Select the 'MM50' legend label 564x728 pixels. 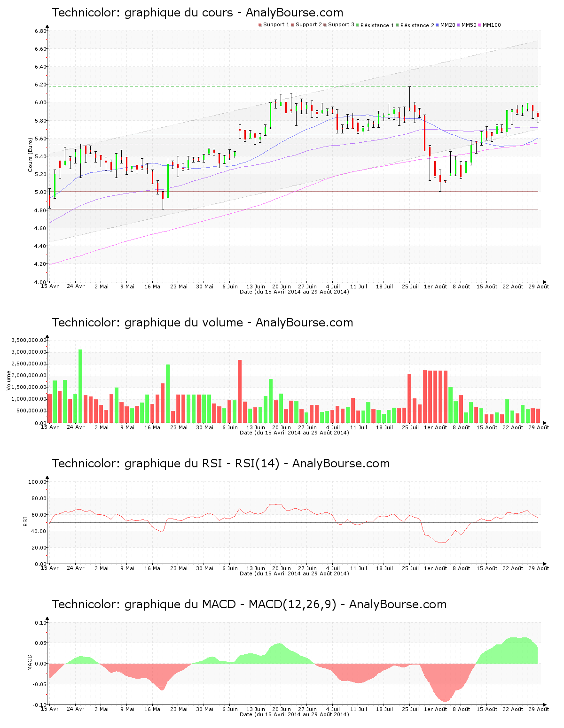469,25
